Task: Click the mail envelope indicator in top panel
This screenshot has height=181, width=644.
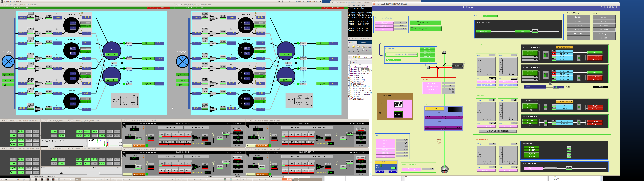Action: (279, 2)
